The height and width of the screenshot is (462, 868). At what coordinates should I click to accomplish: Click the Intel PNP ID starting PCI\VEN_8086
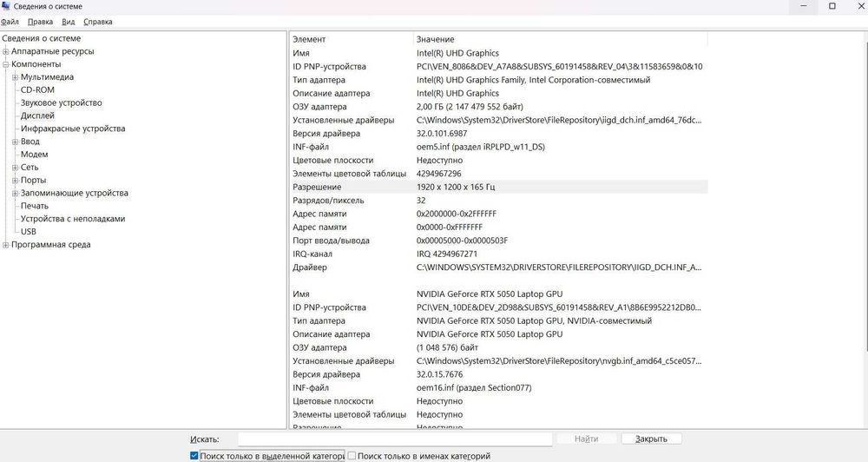pos(560,67)
